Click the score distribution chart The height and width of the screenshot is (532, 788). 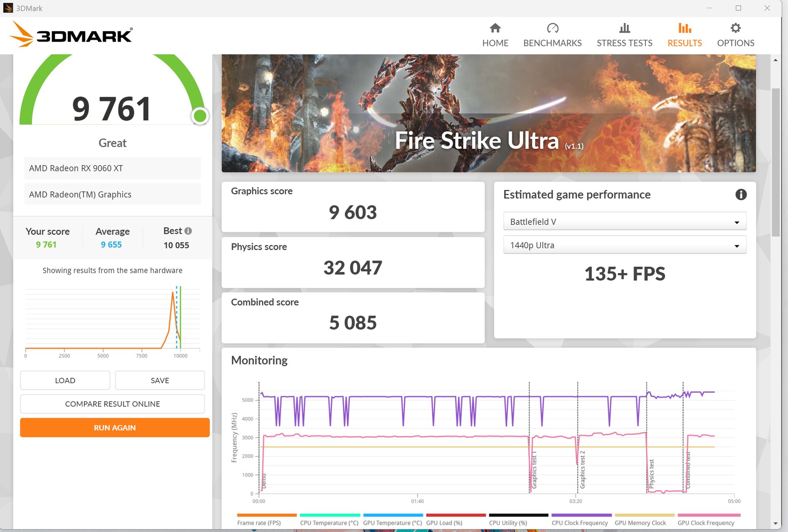(112, 321)
